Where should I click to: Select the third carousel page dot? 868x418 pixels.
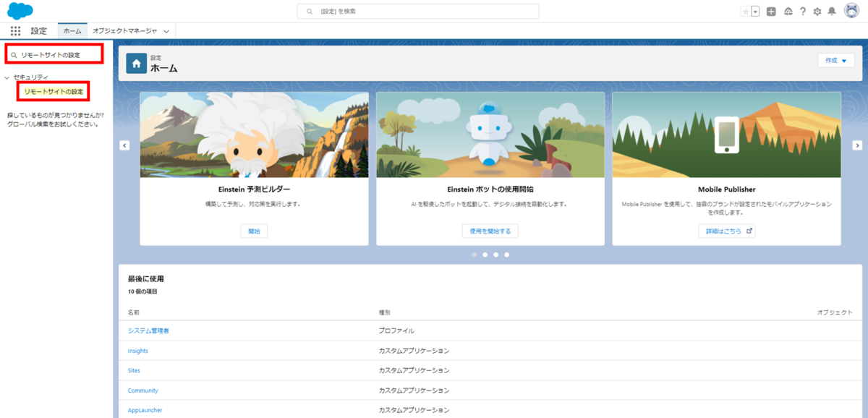click(x=495, y=255)
